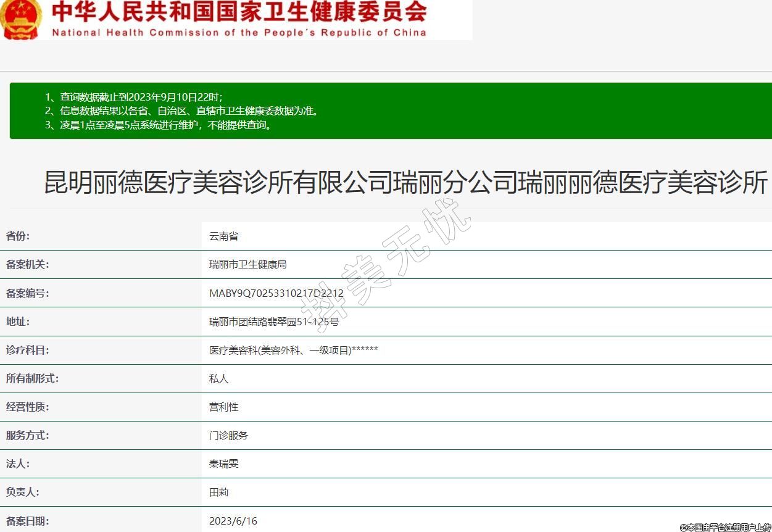This screenshot has width=772, height=532.
Task: Click the English National Health Commission subtitle
Action: tap(239, 33)
